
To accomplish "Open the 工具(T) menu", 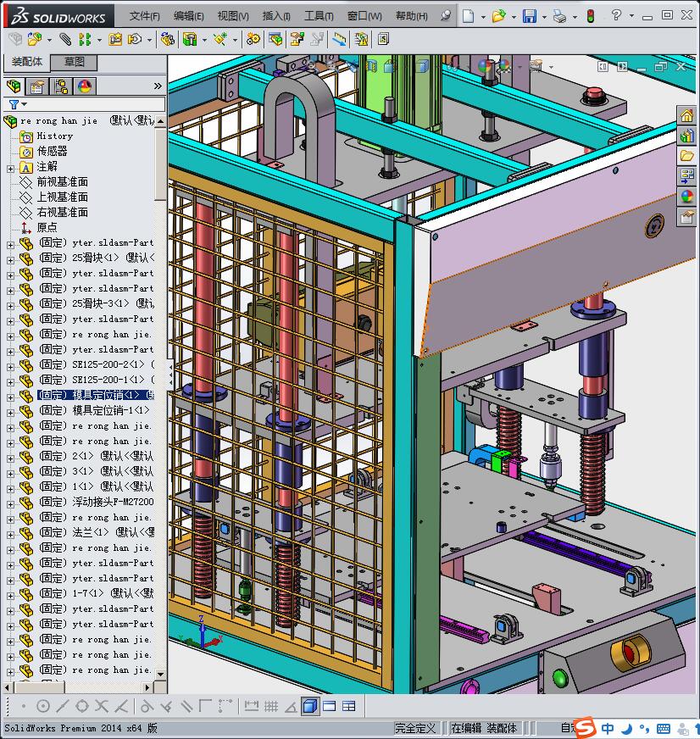I will point(319,16).
